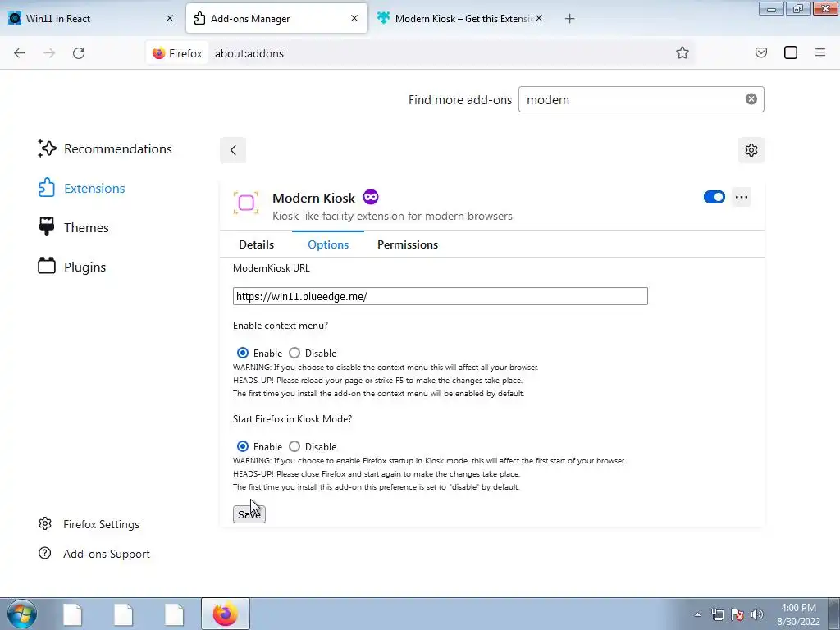The height and width of the screenshot is (630, 840).
Task: Go back to the extensions list
Action: click(x=233, y=150)
